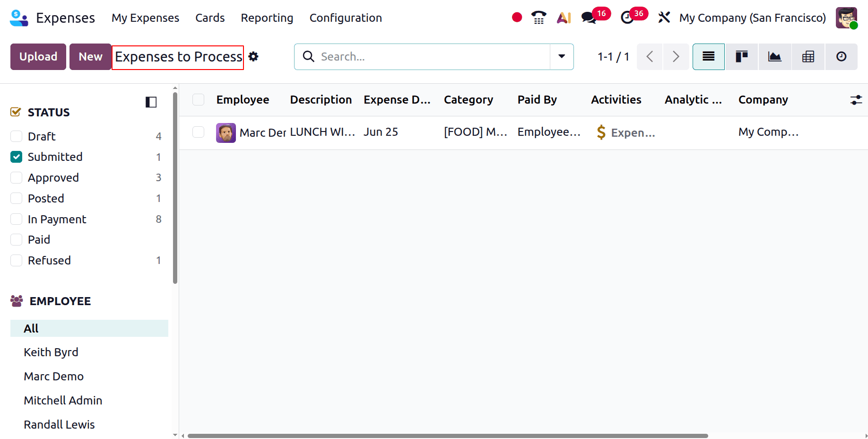Open the Configuration menu
868x439 pixels.
pyautogui.click(x=346, y=18)
